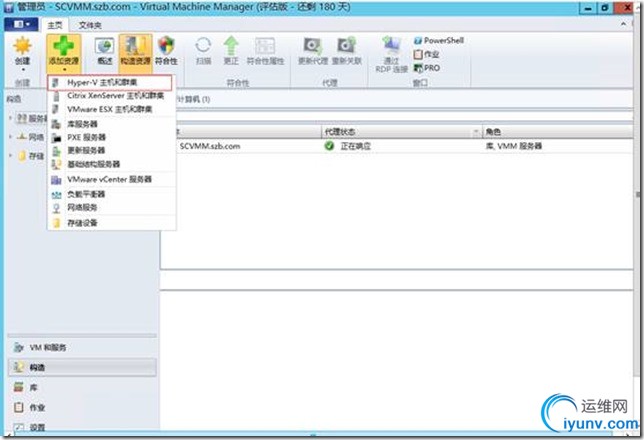644x440 pixels.
Task: Select 基础结构服务器 menu entry
Action: (x=112, y=164)
